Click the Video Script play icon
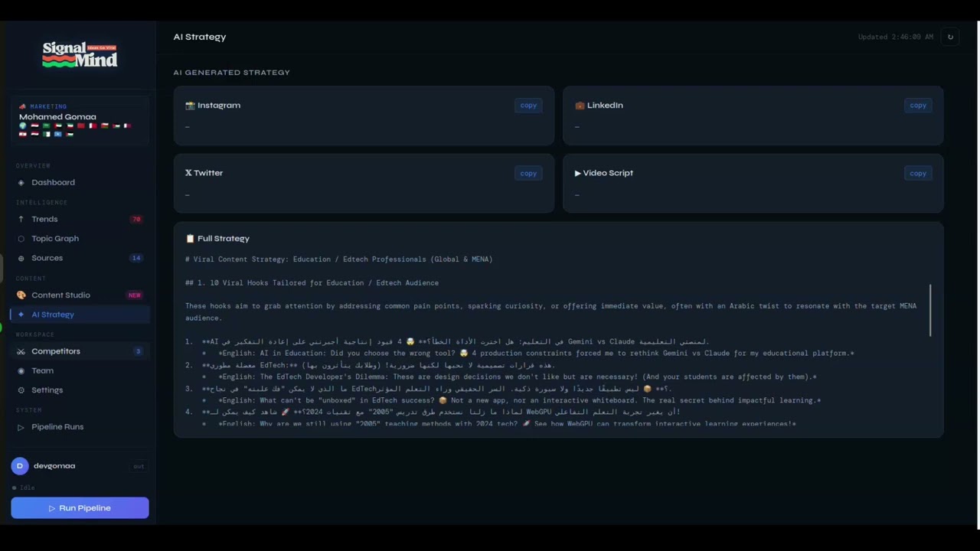 coord(578,173)
